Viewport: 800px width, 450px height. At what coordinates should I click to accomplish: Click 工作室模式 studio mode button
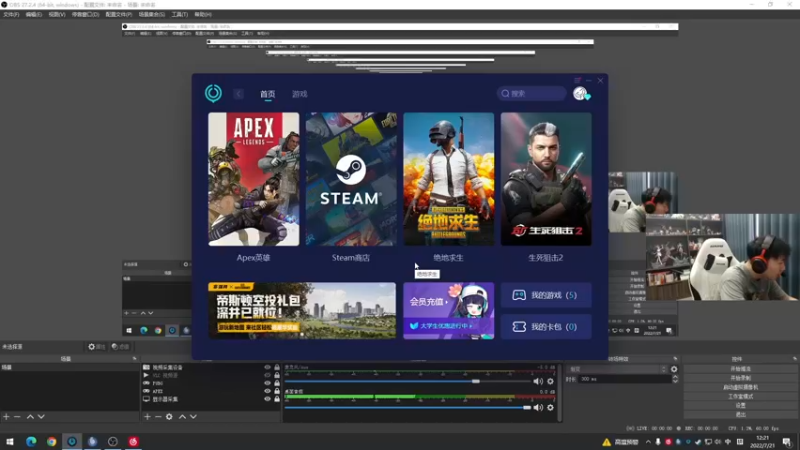click(x=740, y=396)
